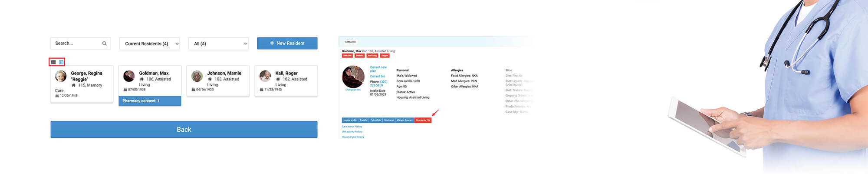The image size is (868, 174).
Task: Open the Current Residents (4) dropdown
Action: 149,43
